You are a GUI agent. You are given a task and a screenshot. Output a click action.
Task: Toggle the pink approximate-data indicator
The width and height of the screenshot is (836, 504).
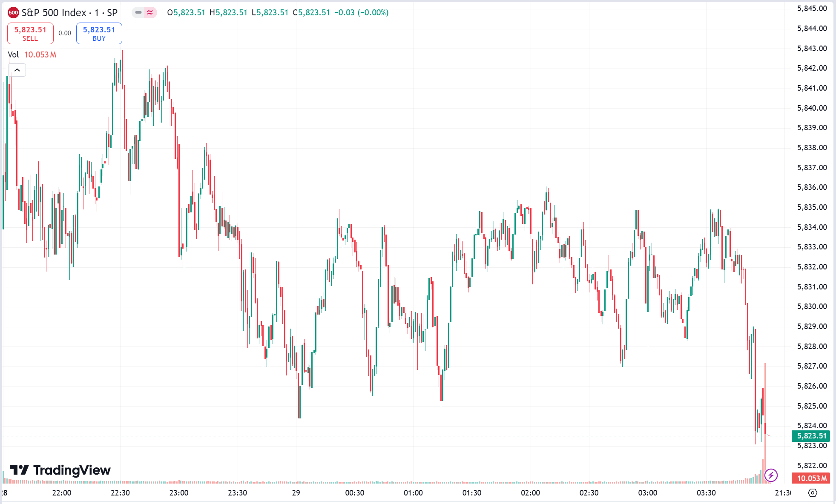150,13
